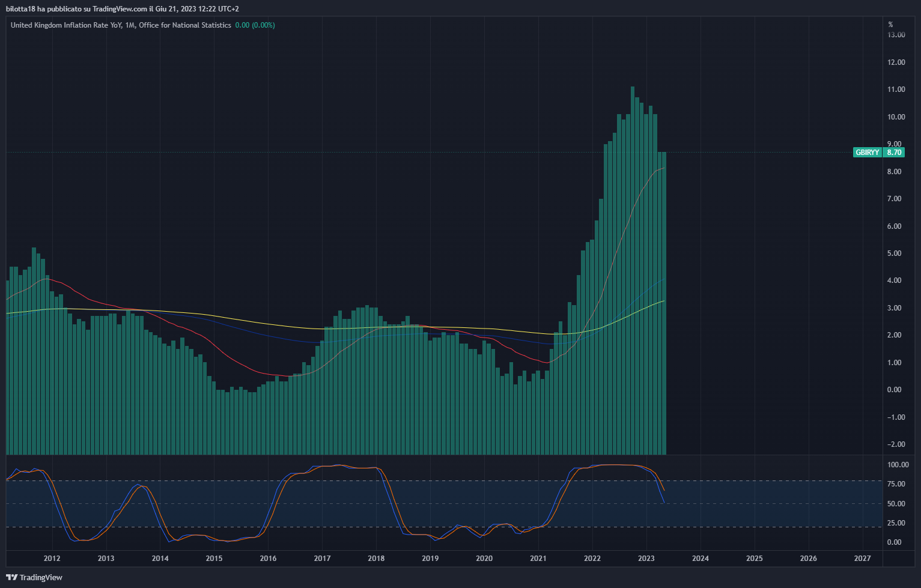Click the 2026 label on time axis
This screenshot has width=921, height=588.
click(x=809, y=559)
